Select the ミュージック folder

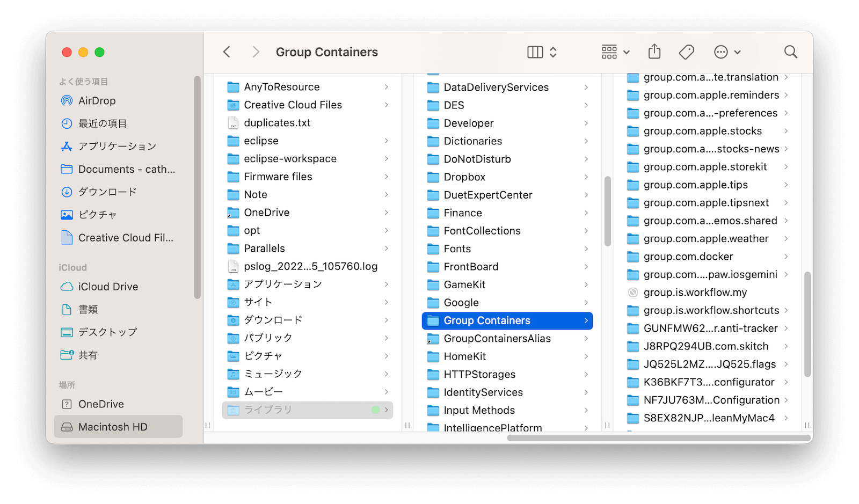(x=307, y=374)
